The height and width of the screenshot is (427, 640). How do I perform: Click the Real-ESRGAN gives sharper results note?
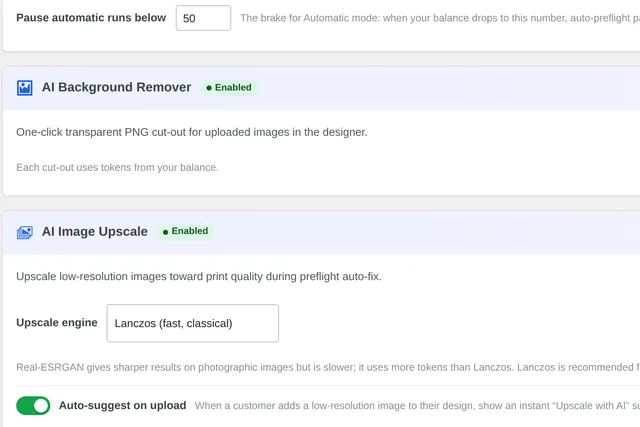coord(328,367)
